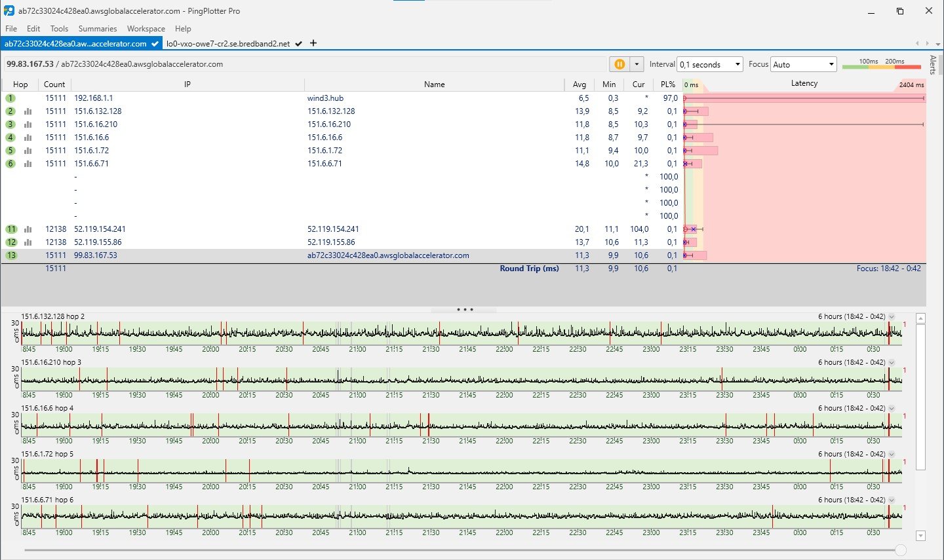Add a new trace tab with the plus icon
The image size is (944, 560).
coord(313,43)
